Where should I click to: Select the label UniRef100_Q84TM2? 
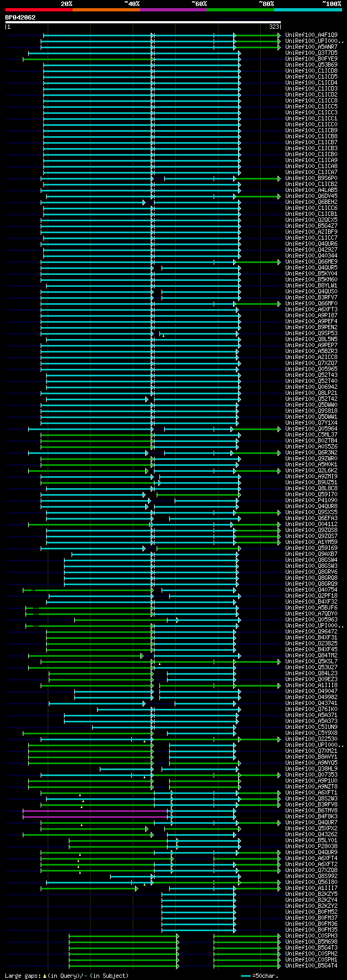point(311,656)
